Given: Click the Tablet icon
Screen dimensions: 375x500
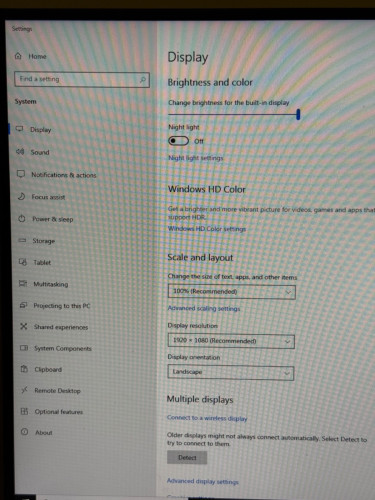Looking at the screenshot, I should point(22,262).
